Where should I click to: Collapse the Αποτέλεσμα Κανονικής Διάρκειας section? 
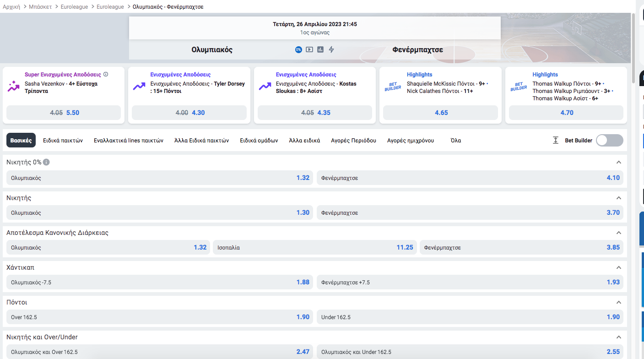click(x=619, y=233)
